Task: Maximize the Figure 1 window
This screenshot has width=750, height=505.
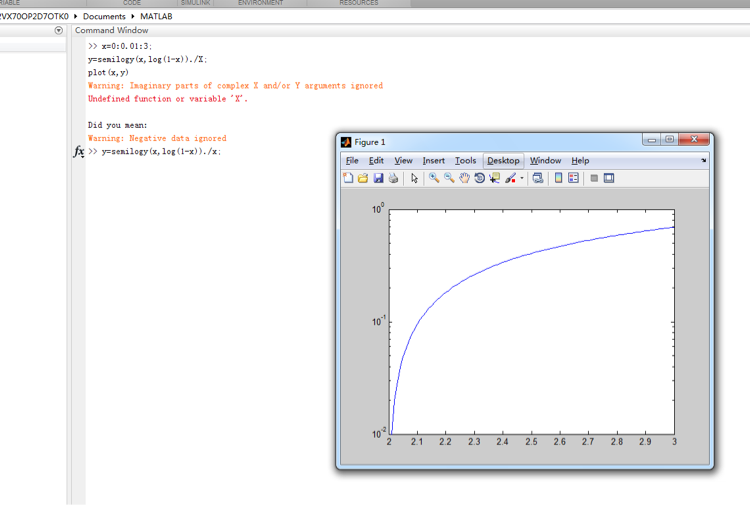Action: coord(669,139)
